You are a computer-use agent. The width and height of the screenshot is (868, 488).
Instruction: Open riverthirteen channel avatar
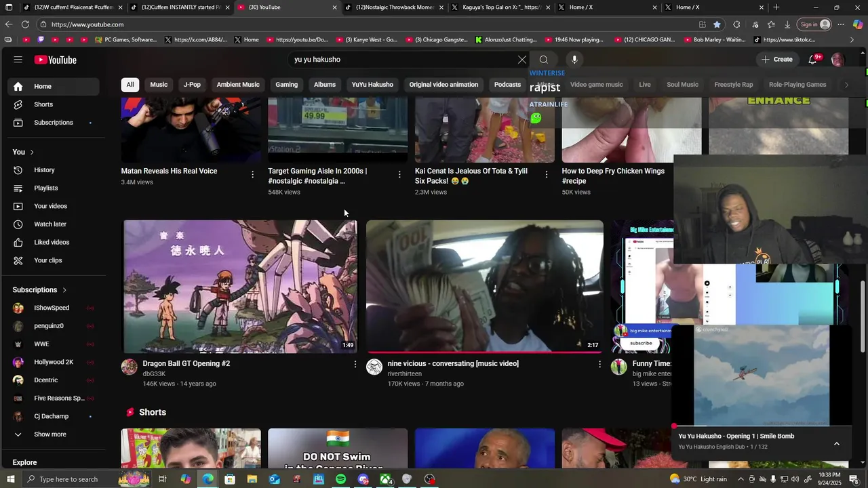374,367
